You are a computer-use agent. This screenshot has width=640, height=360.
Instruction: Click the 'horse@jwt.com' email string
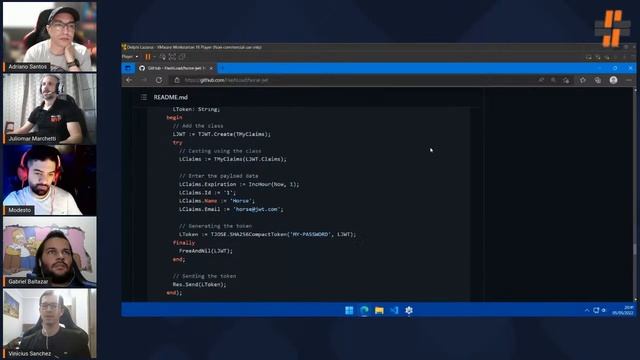258,209
